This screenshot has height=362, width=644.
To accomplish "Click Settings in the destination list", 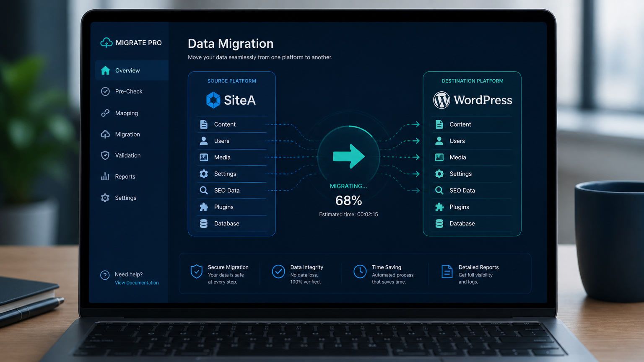I will pos(461,174).
